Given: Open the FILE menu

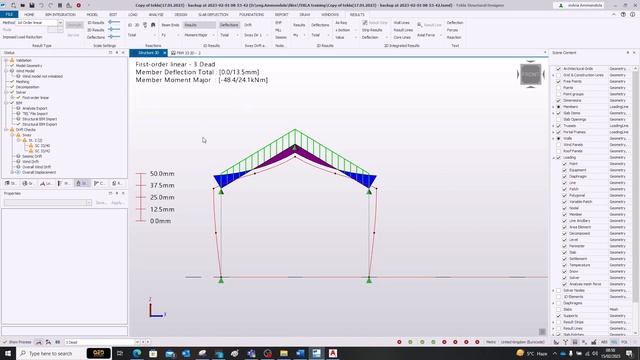Looking at the screenshot, I should (9, 14).
